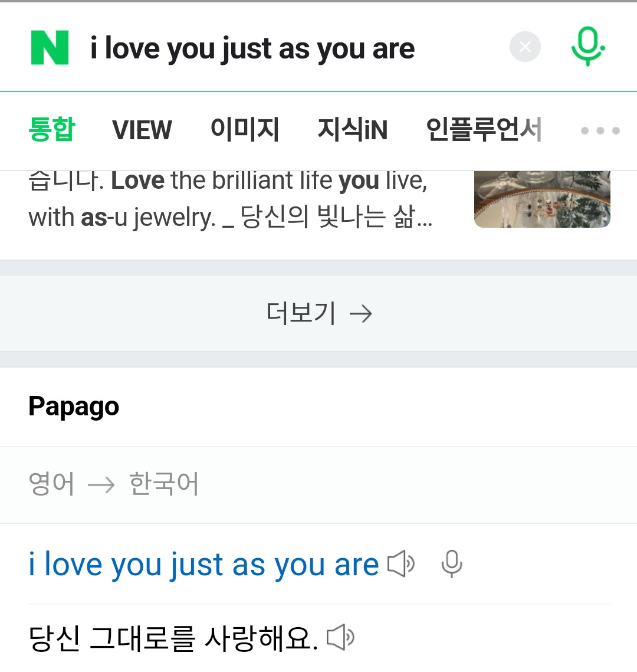This screenshot has width=637, height=672.
Task: Select the 통합 tab
Action: pyautogui.click(x=52, y=130)
